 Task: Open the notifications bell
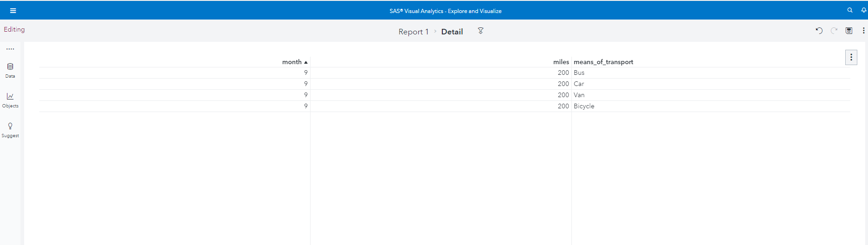864,10
